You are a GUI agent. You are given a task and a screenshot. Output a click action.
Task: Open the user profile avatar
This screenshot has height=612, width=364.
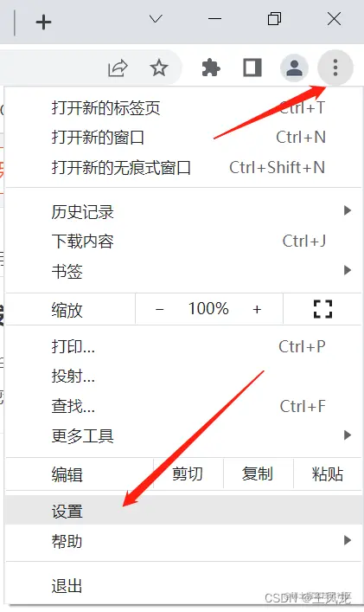tap(294, 68)
